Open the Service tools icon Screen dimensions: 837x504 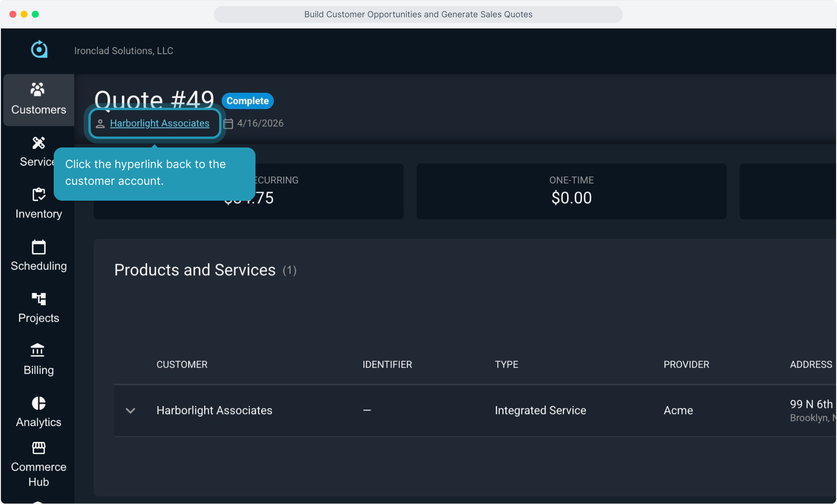pos(38,143)
